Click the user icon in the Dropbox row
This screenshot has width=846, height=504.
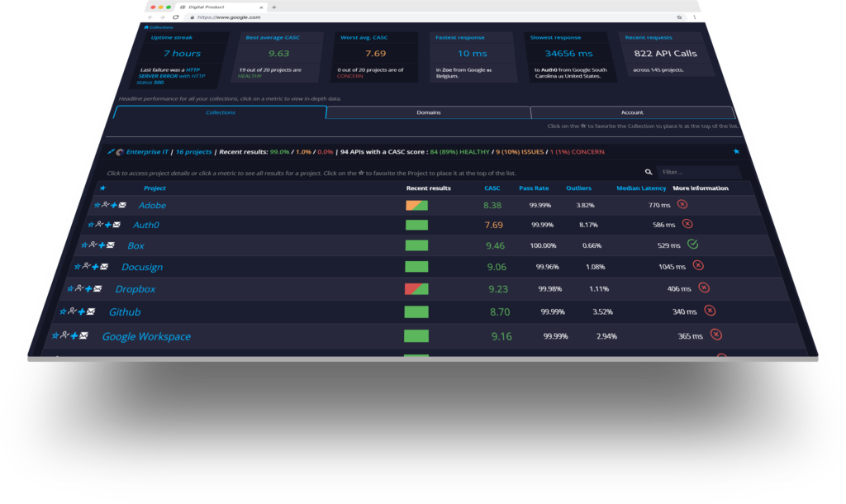click(78, 288)
